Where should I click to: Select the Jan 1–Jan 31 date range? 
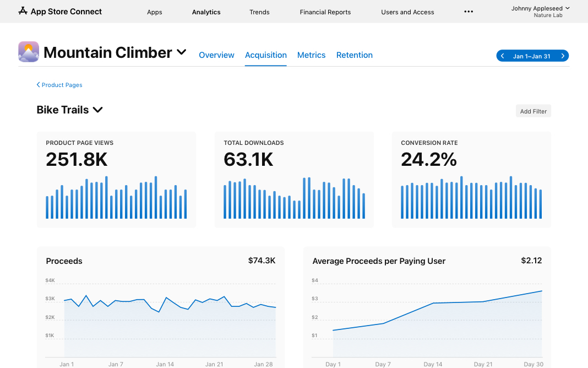[531, 56]
